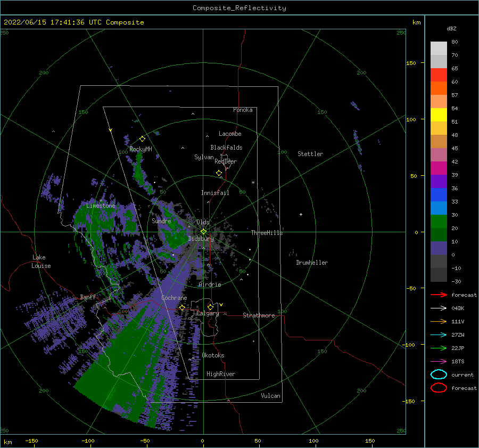Click the Airdrie city label

[210, 284]
